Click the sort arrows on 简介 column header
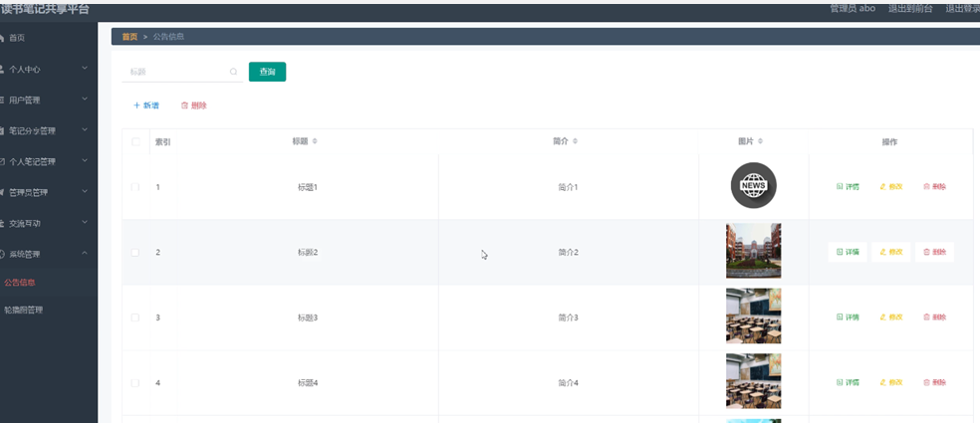The height and width of the screenshot is (423, 980). [x=575, y=141]
